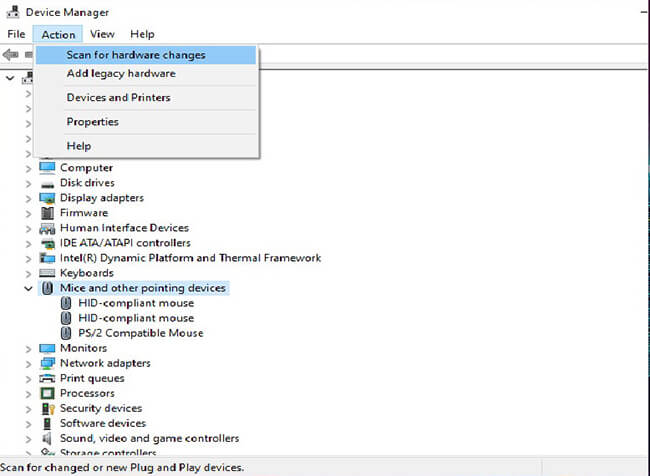Viewport: 650px width, 476px height.
Task: Open the View menu
Action: point(102,34)
